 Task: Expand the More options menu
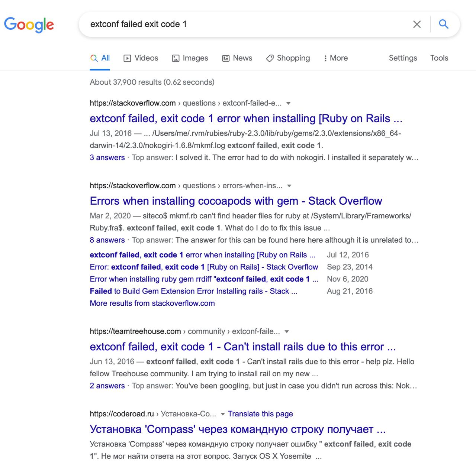coord(336,58)
